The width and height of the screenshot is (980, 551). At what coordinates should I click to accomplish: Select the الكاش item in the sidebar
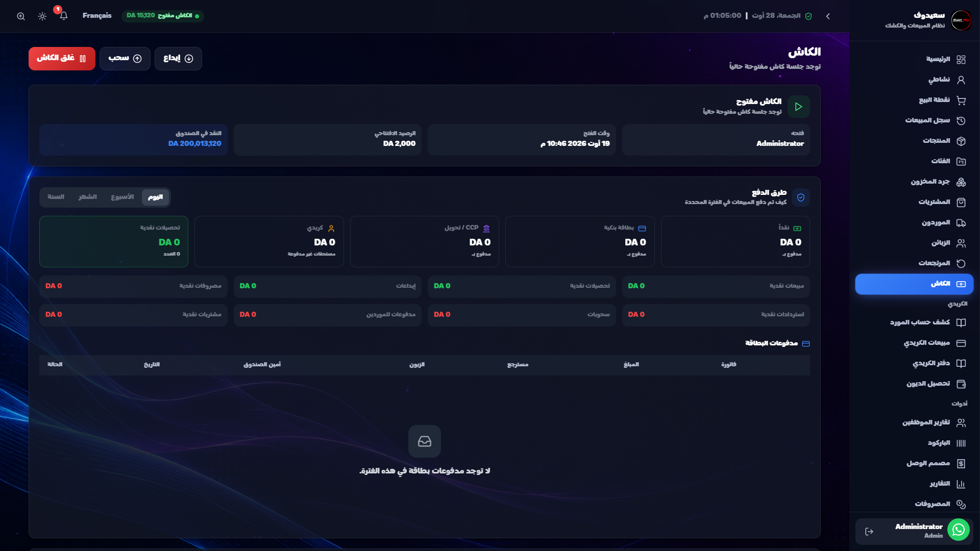914,284
